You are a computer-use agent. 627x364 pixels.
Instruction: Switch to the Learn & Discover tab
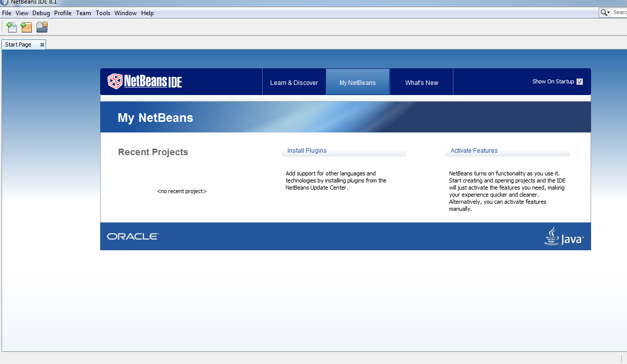click(x=294, y=82)
